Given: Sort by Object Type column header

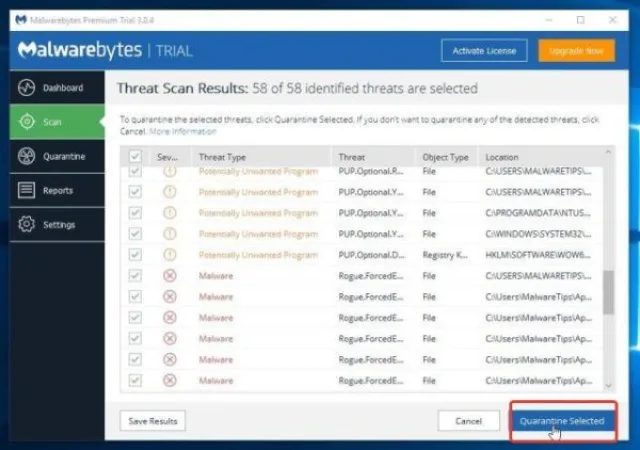Looking at the screenshot, I should [446, 157].
